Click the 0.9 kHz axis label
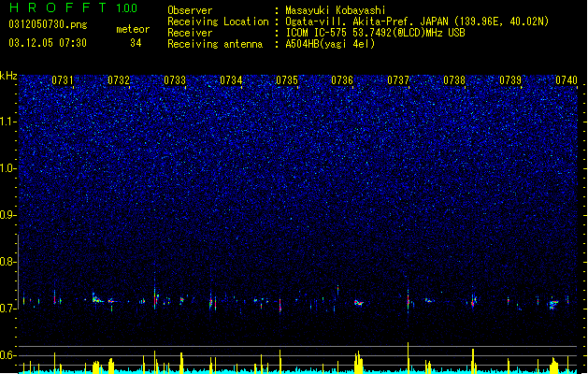The image size is (588, 374). [8, 215]
